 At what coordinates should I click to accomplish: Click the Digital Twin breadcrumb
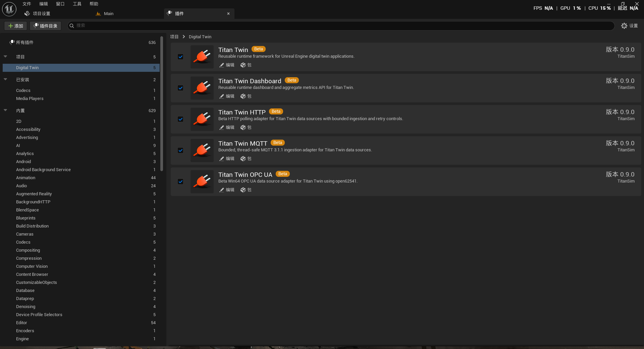point(200,37)
